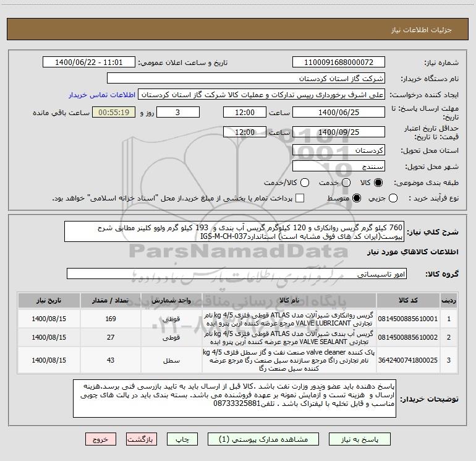Image resolution: width=476 pixels, height=461 pixels.
Task: Click the کد کالا column header
Action: (x=408, y=300)
